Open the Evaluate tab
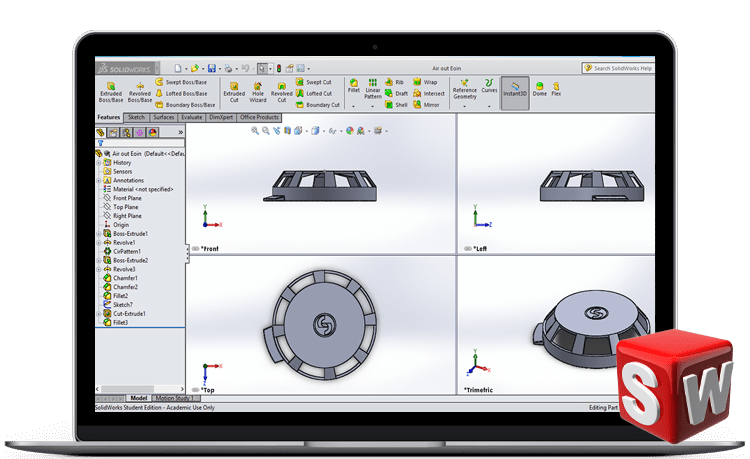The image size is (750, 459). pyautogui.click(x=191, y=117)
